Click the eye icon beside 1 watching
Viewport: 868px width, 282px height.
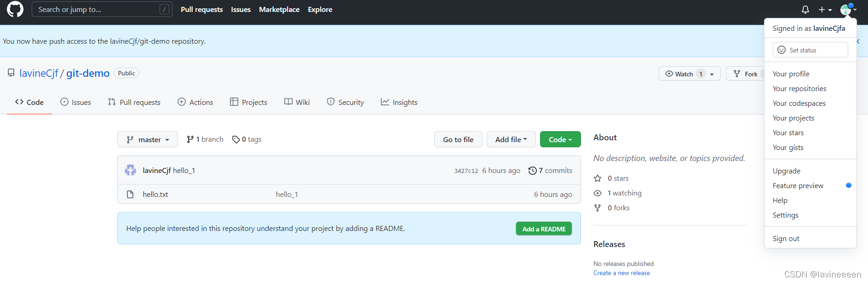(x=598, y=193)
